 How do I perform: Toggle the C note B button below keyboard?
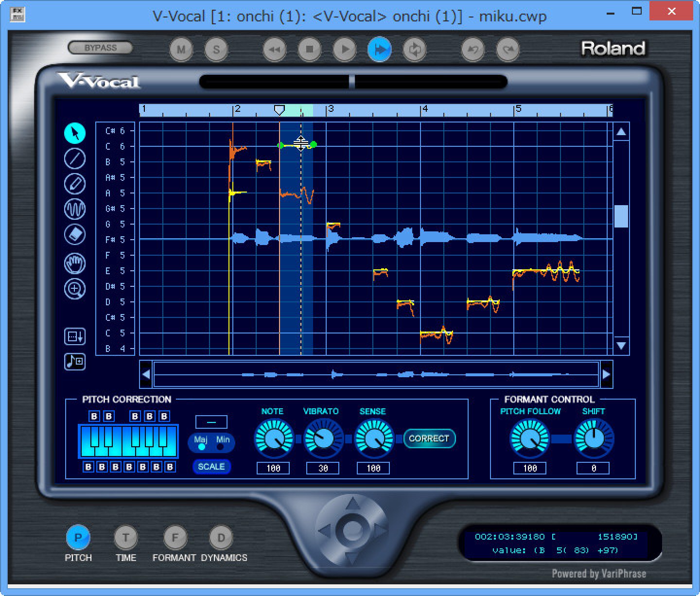[x=88, y=467]
